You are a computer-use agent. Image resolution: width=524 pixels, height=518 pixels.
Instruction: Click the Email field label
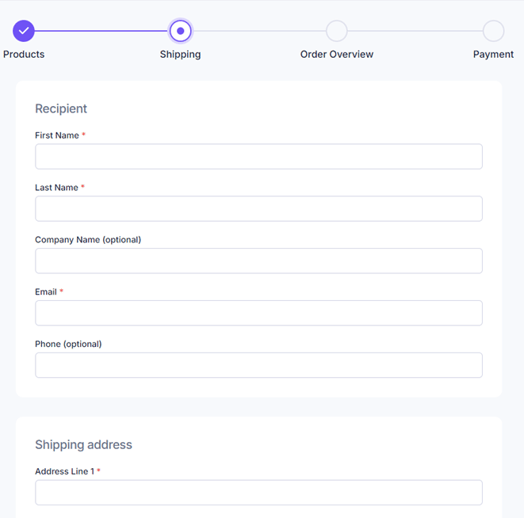(x=46, y=292)
